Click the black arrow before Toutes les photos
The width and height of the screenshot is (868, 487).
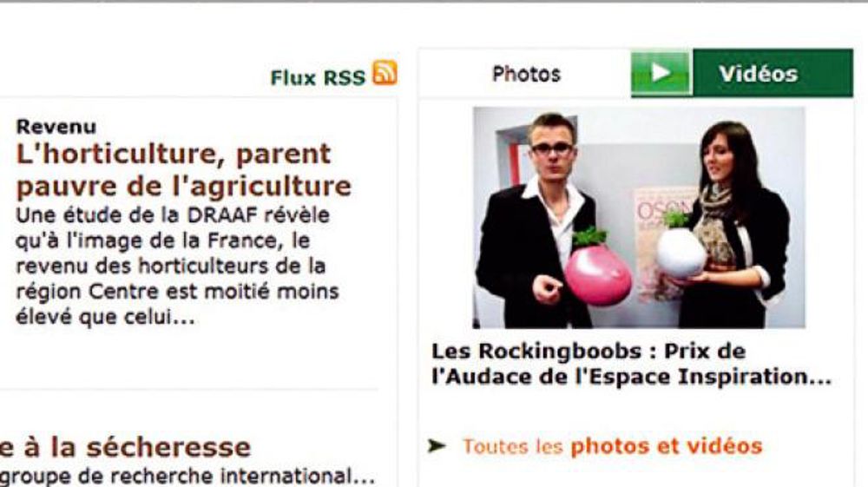pos(437,445)
